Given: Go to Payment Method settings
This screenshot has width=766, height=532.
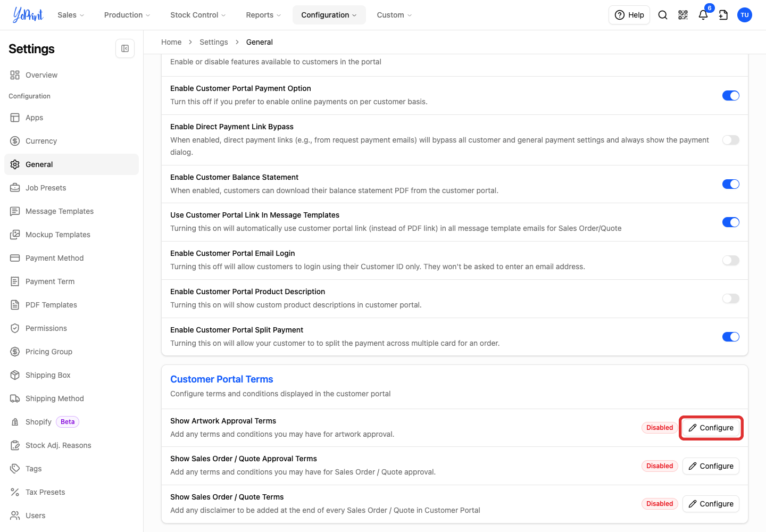Looking at the screenshot, I should [x=71, y=258].
